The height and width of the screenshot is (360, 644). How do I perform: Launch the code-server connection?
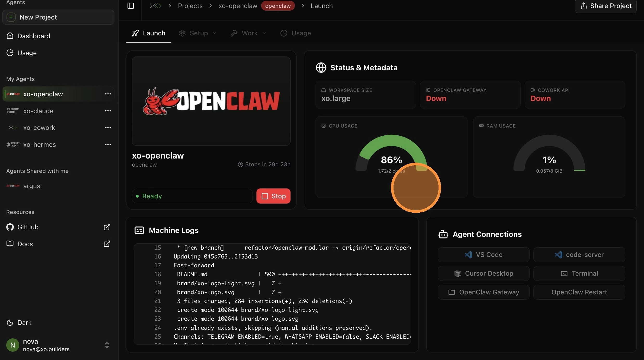579,255
